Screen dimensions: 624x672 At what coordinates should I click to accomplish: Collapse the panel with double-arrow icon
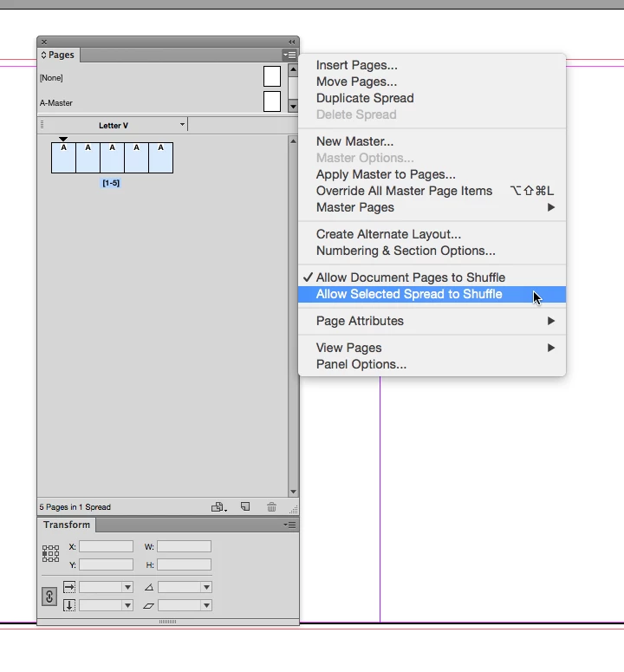[x=292, y=42]
